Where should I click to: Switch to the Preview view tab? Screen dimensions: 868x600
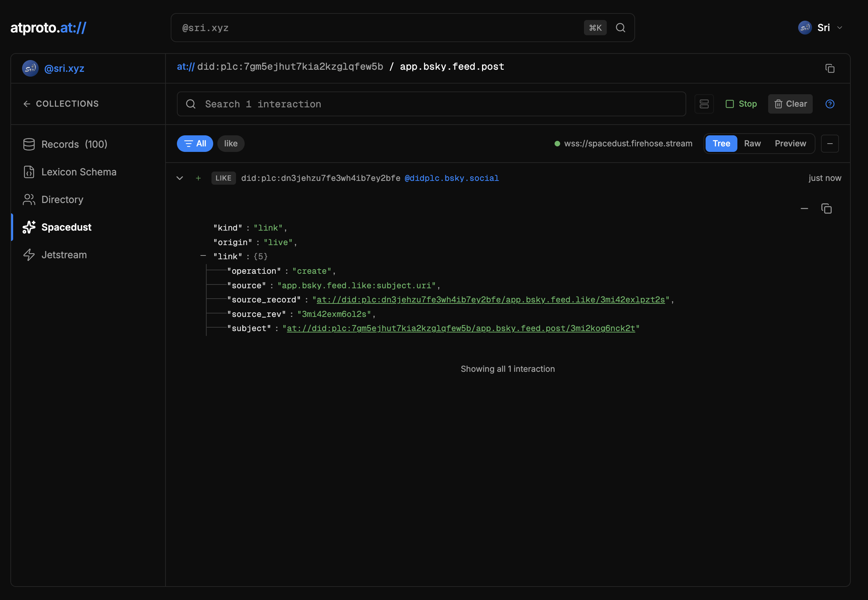click(x=790, y=144)
